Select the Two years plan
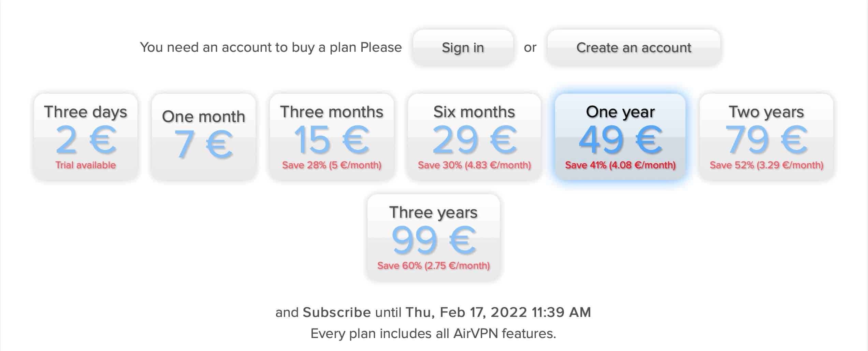Viewport: 868px width, 351px height. pyautogui.click(x=766, y=137)
